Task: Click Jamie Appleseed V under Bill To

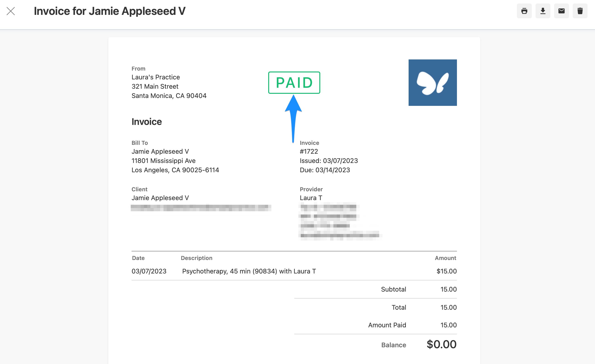Action: pyautogui.click(x=160, y=151)
